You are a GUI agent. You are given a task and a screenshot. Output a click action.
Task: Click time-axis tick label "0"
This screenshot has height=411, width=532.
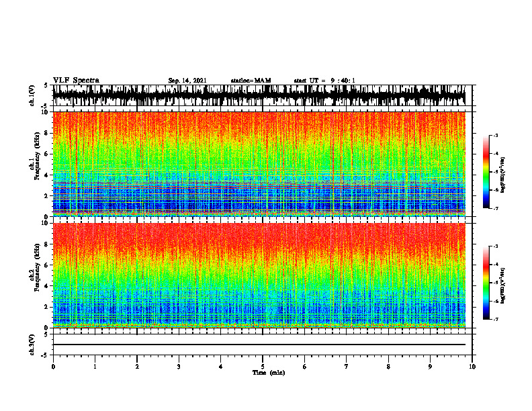[x=53, y=367]
